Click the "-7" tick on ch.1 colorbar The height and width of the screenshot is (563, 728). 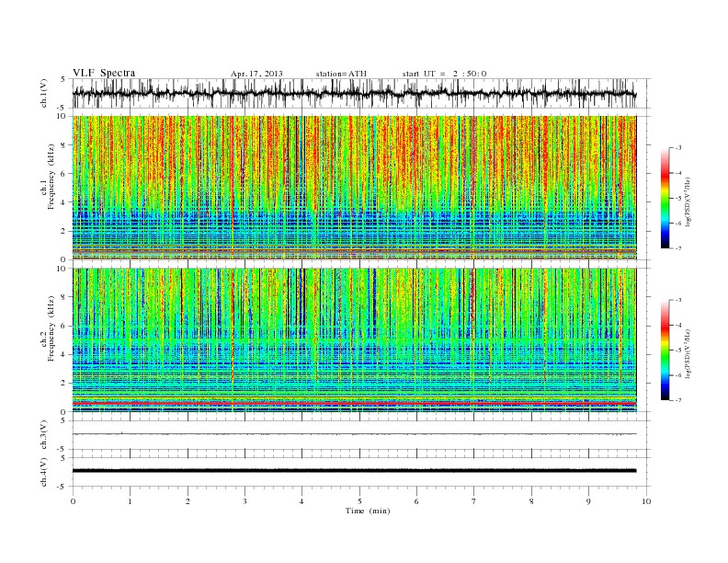677,248
